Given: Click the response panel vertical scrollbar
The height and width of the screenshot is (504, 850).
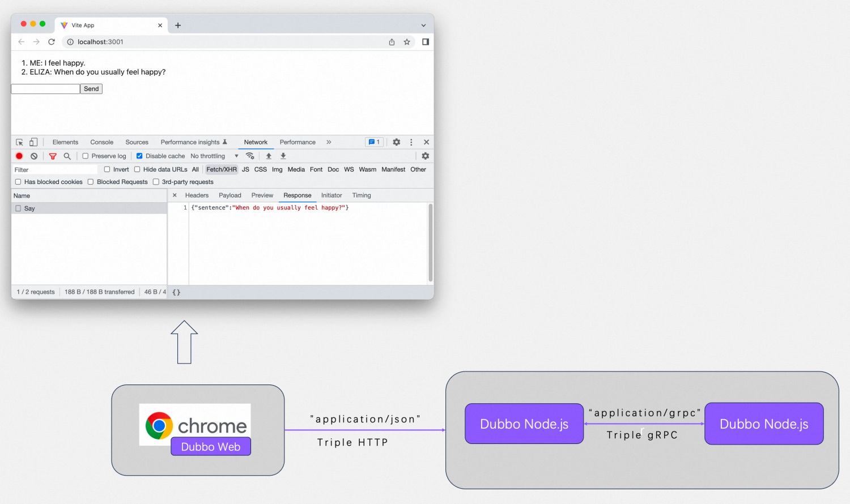Looking at the screenshot, I should point(431,242).
